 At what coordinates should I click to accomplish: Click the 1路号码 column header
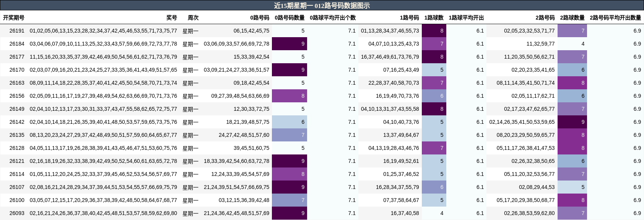(x=410, y=18)
